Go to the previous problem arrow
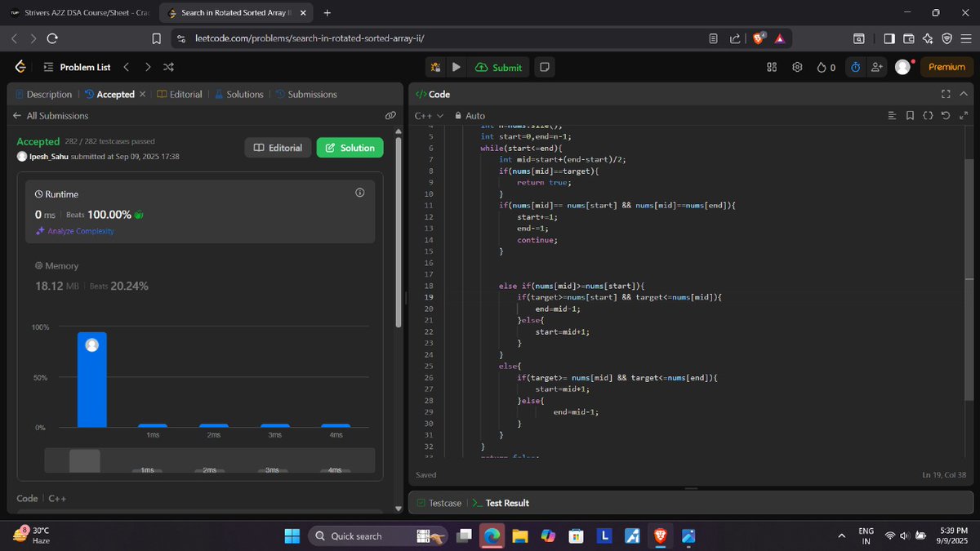Image resolution: width=980 pixels, height=551 pixels. coord(127,67)
